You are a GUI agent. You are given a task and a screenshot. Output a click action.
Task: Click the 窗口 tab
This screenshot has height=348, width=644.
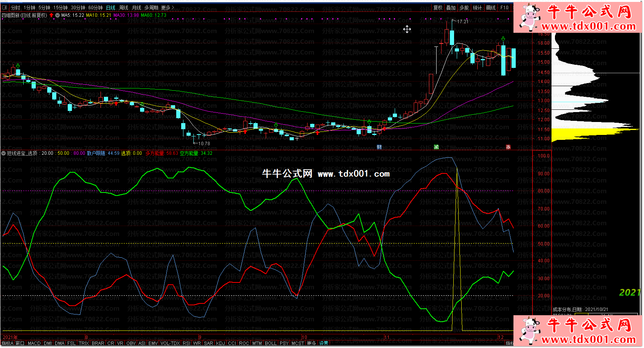[x=20, y=343]
